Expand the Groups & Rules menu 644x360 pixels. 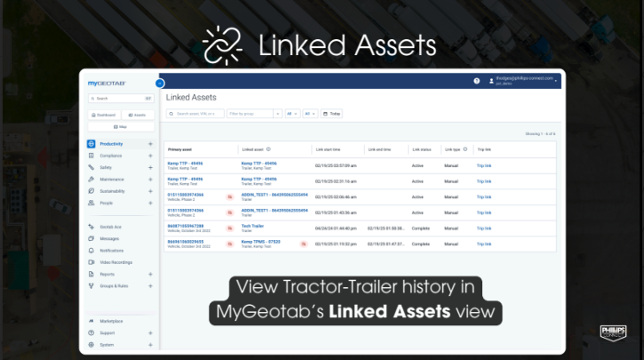point(150,286)
